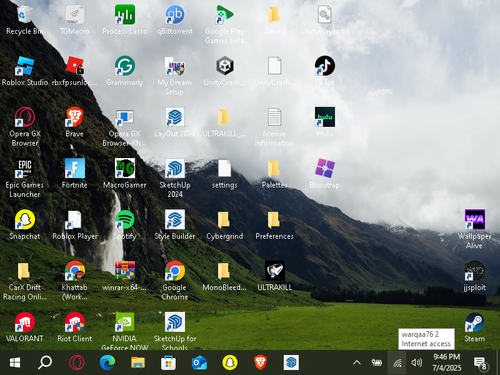
Task: Launch Brave from the taskbar
Action: click(x=260, y=362)
